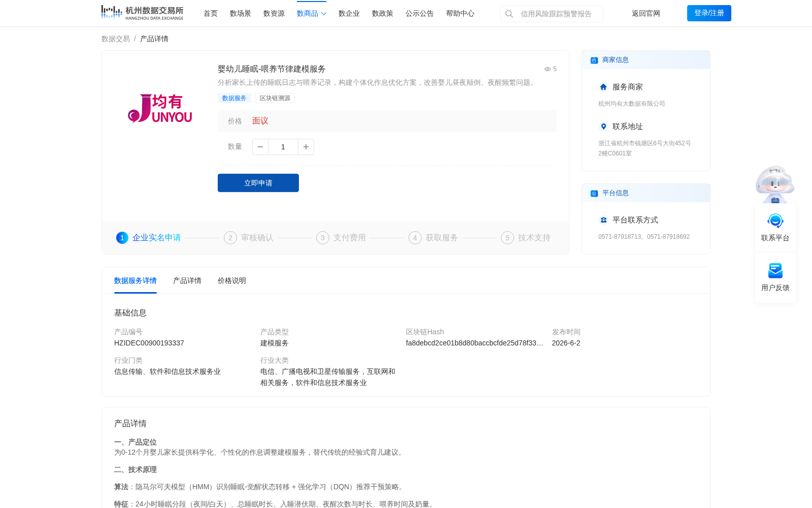Click the product title 婴幼儿睡眠-喂养节律建模服务

(x=272, y=69)
